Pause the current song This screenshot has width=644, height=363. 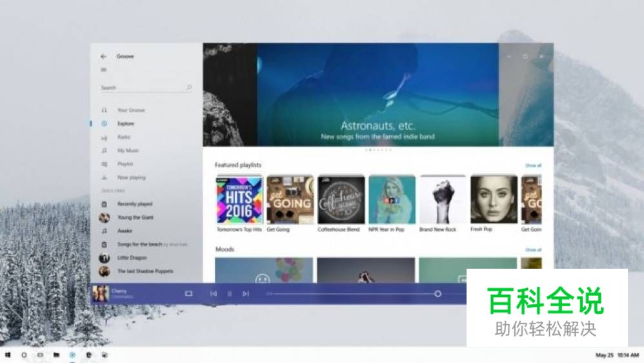tap(229, 293)
